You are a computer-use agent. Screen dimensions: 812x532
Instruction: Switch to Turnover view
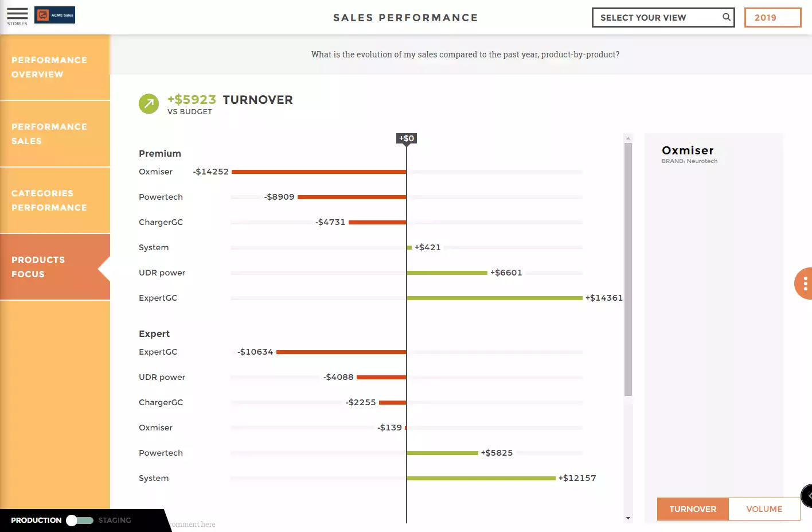click(693, 509)
